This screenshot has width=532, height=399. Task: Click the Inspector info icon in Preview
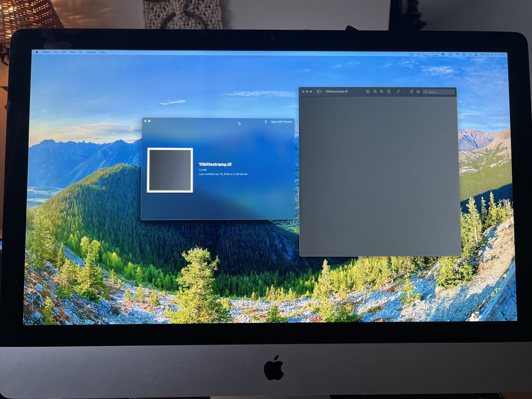(x=368, y=92)
